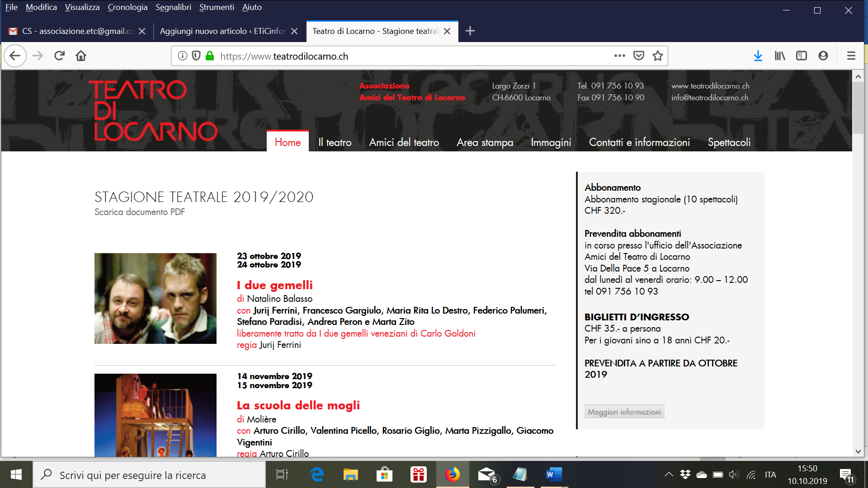Show site information icon in address bar
Viewport: 868px width, 488px height.
pos(183,56)
